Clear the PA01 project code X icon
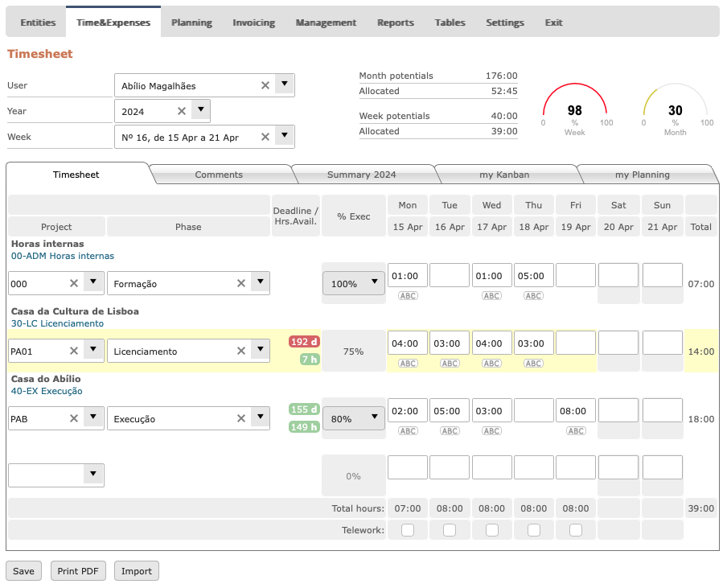Screen dimensions: 727x588 click(74, 351)
